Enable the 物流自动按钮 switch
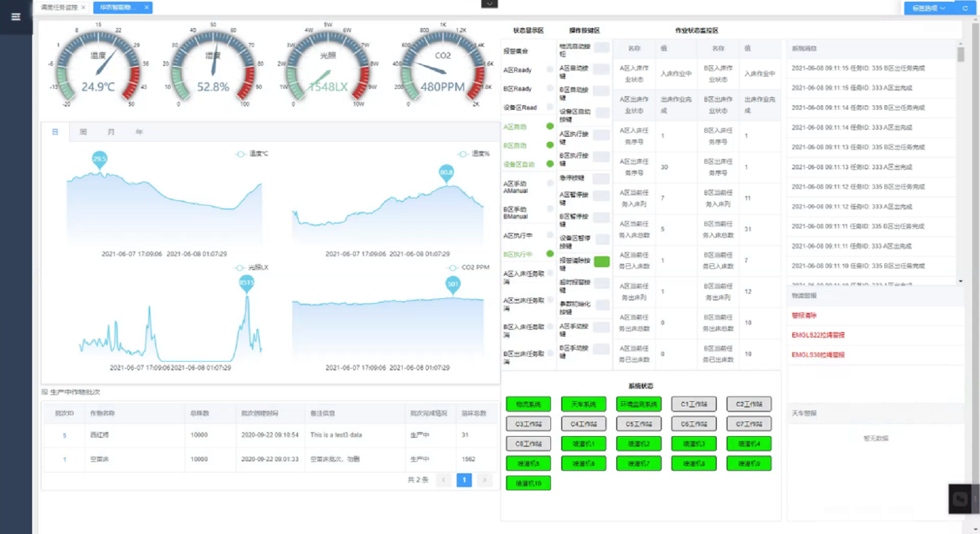The image size is (980, 534). (x=601, y=48)
